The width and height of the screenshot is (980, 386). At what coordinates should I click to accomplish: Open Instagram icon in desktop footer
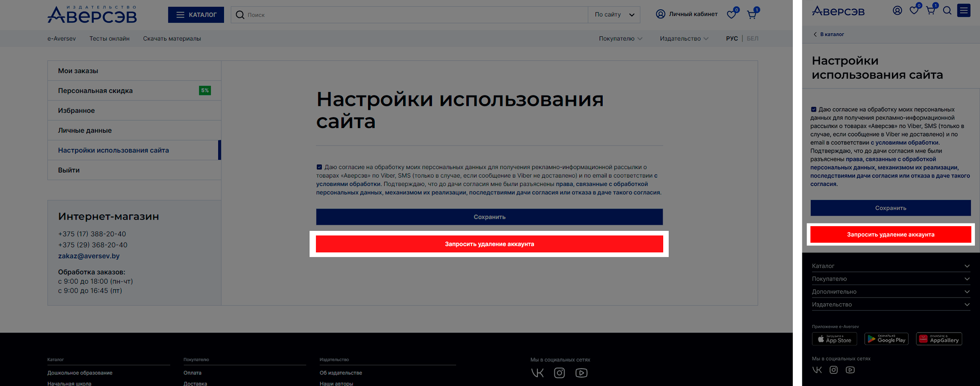coord(559,373)
